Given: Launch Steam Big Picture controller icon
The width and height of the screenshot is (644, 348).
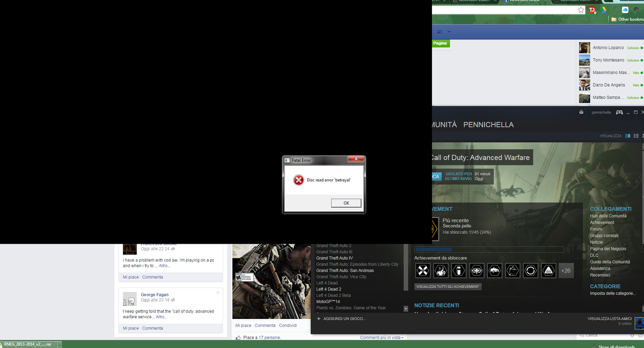Looking at the screenshot, I should 619,112.
